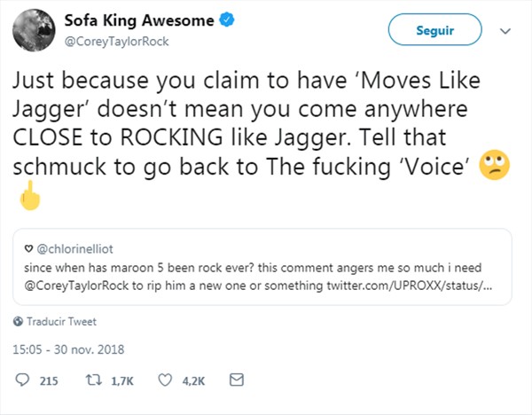Screen dimensions: 532x415
Task: Click the 4,2K likes count
Action: click(192, 381)
